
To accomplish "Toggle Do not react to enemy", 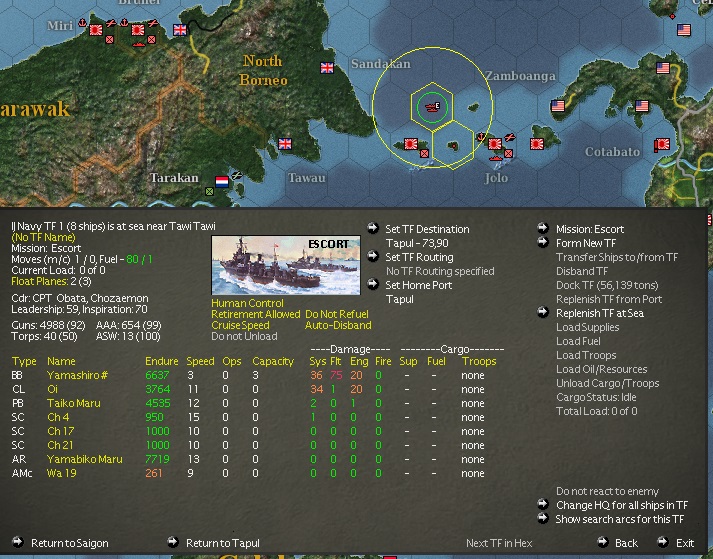I will click(607, 491).
